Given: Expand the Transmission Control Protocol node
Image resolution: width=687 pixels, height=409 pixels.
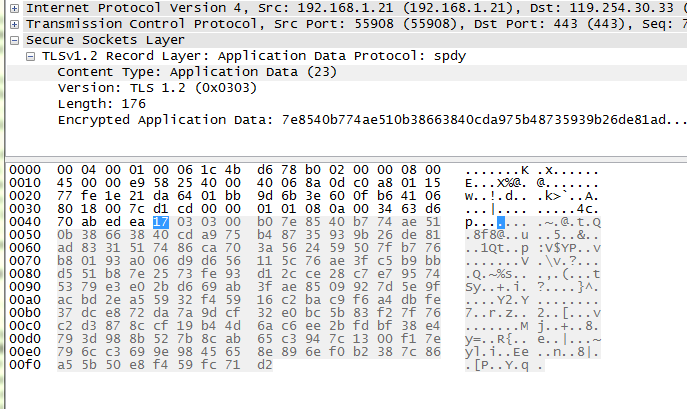Looking at the screenshot, I should [x=12, y=24].
